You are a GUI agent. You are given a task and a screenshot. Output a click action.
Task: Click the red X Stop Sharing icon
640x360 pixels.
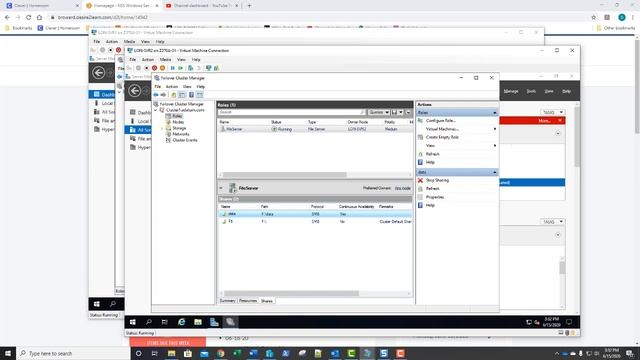(420, 180)
